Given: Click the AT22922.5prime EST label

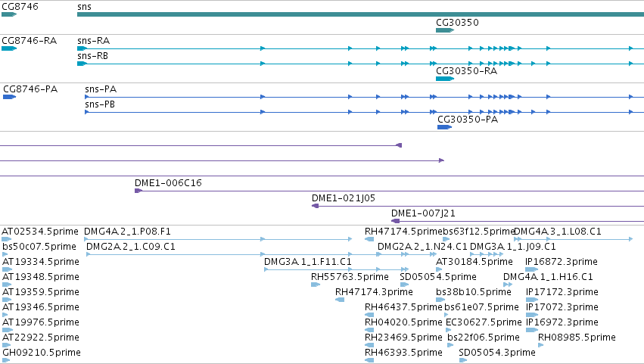Looking at the screenshot, I should [41, 338].
